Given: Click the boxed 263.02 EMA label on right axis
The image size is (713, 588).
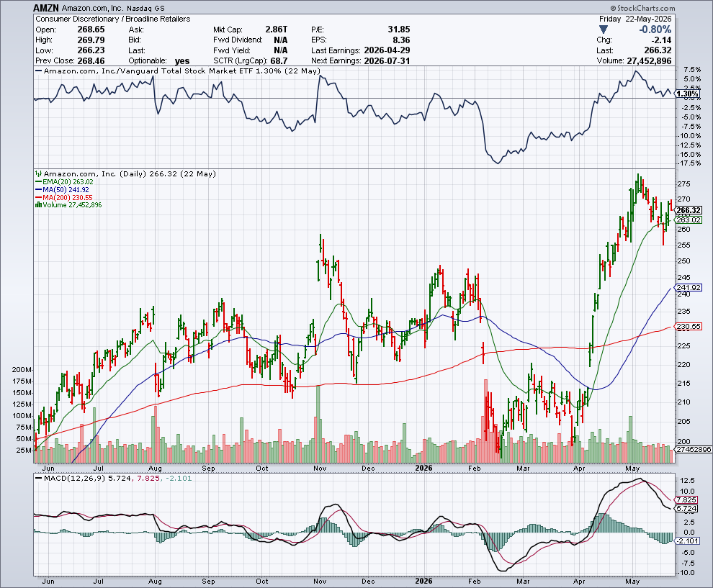Looking at the screenshot, I should [689, 220].
